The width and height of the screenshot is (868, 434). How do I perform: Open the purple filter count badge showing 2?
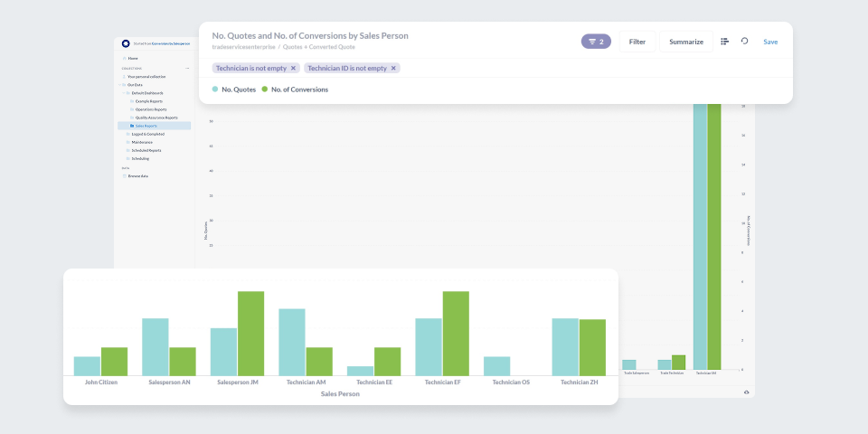pos(596,42)
